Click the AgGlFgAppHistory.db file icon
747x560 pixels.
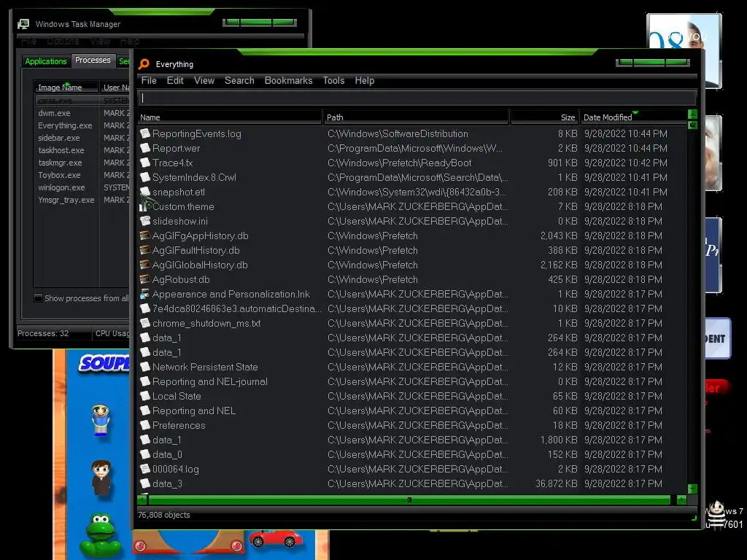tap(145, 236)
